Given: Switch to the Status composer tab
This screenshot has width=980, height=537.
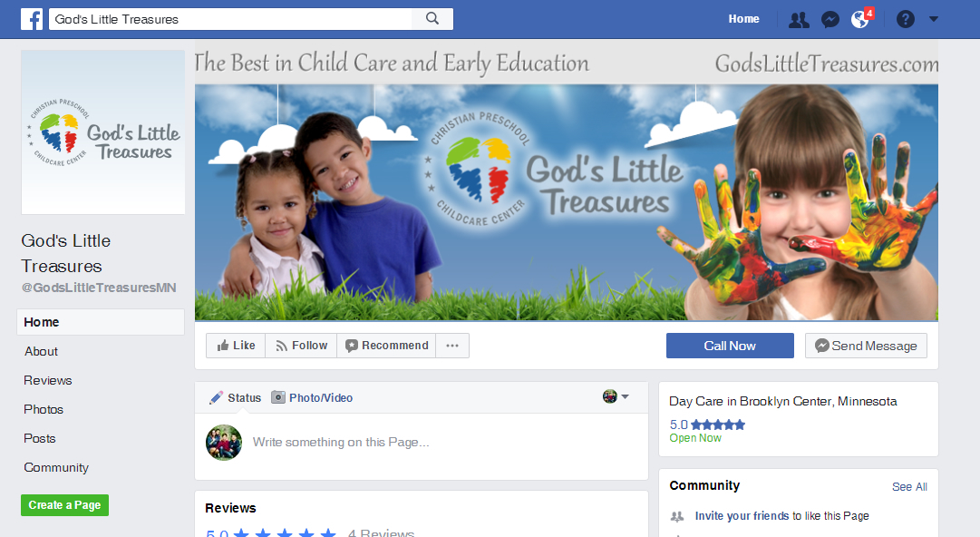Looking at the screenshot, I should pos(236,397).
